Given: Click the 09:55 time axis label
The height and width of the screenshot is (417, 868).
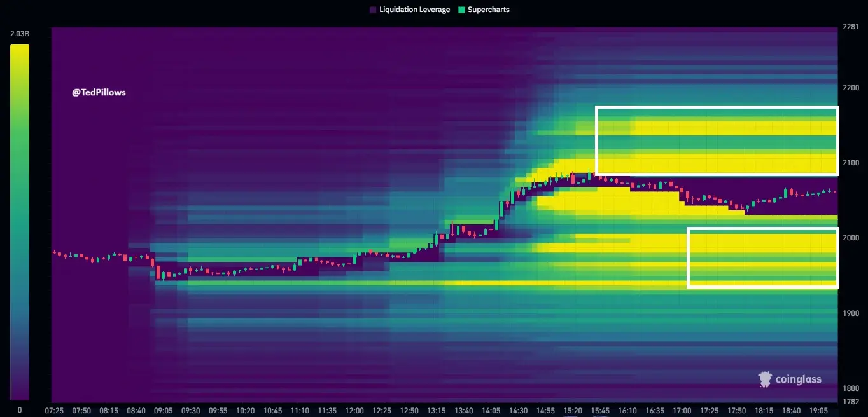Looking at the screenshot, I should pos(218,411).
